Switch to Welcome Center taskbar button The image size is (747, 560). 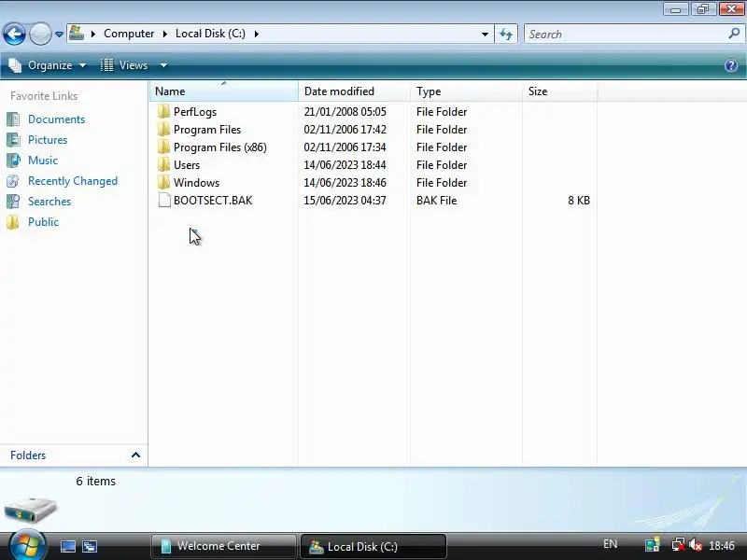224,546
